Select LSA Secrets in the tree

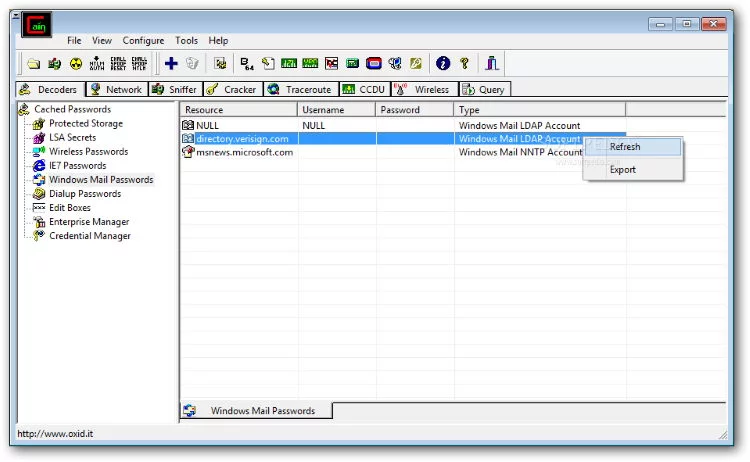coord(72,138)
